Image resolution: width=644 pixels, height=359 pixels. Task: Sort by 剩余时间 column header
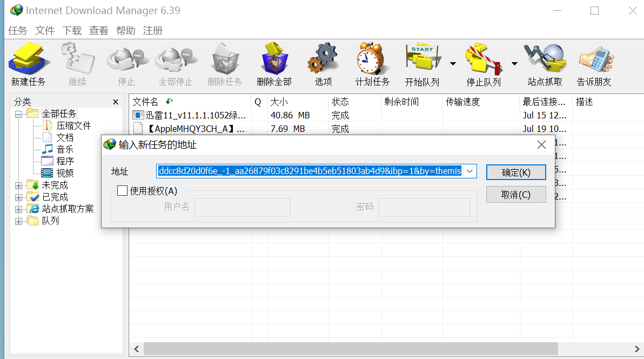(412, 102)
